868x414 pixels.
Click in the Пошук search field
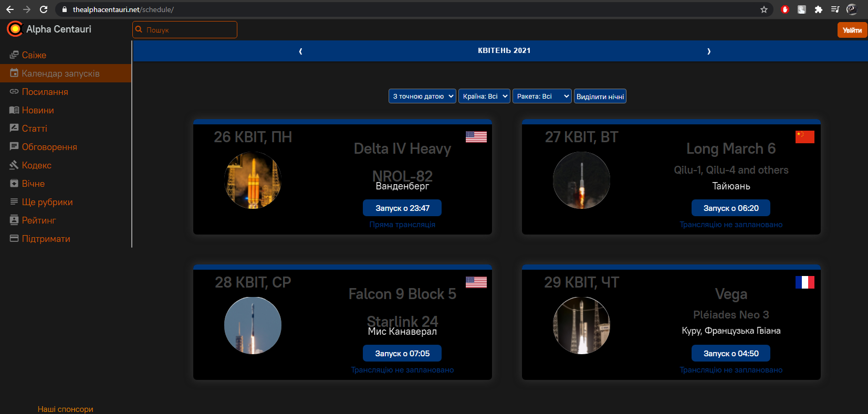point(185,30)
